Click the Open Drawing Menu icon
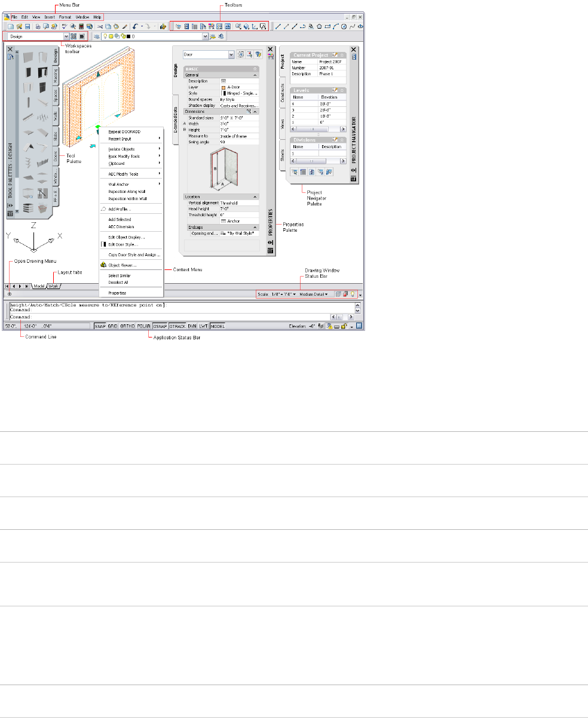 pyautogui.click(x=9, y=294)
